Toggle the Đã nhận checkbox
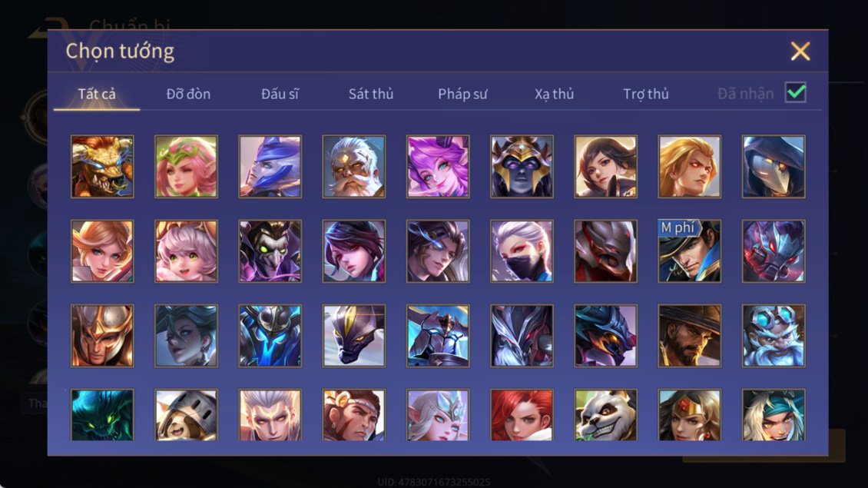 796,92
